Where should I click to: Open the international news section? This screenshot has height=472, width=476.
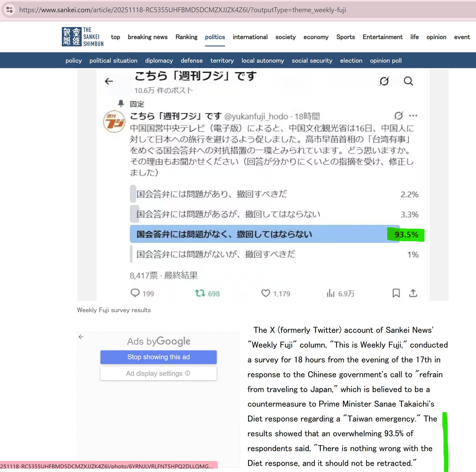250,37
